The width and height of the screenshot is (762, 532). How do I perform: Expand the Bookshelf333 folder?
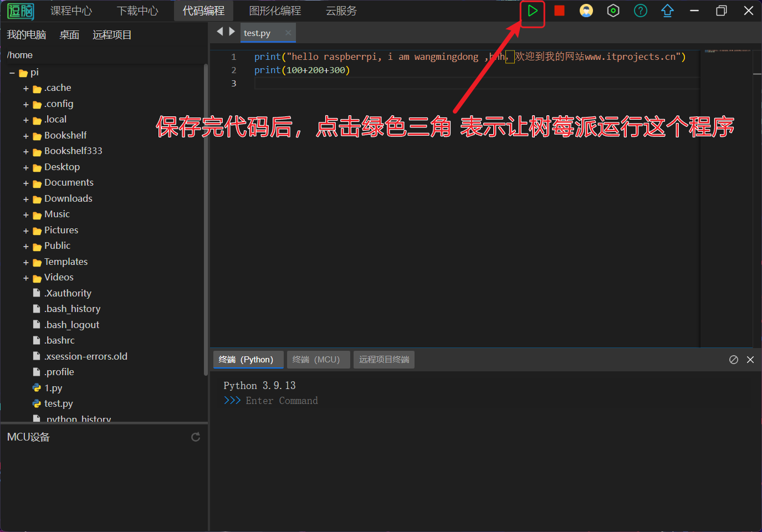[x=25, y=152]
